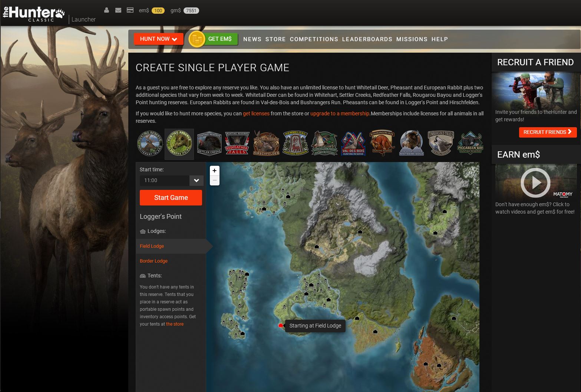This screenshot has width=581, height=392.
Task: Click the Recruit a Friend promo image
Action: (x=536, y=90)
